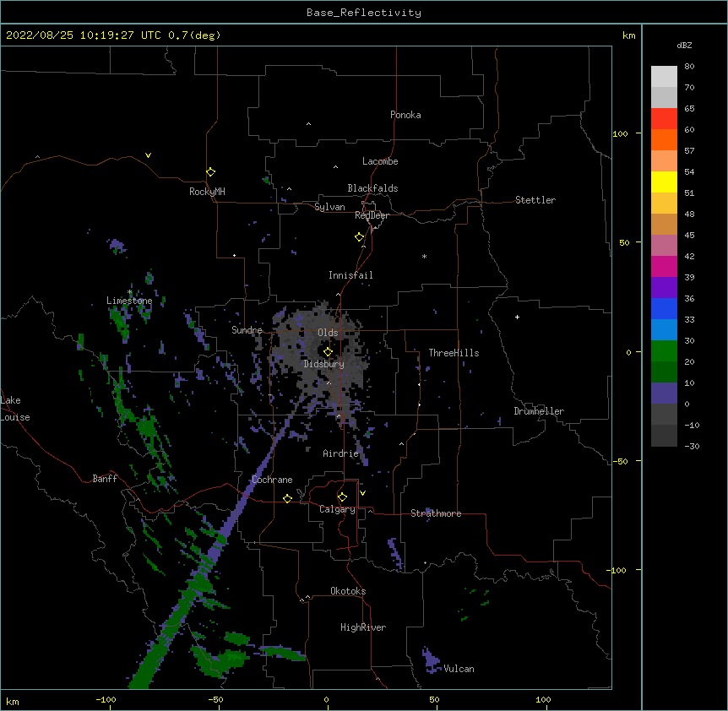Select the white asterisk marker east of Innisfail

pyautogui.click(x=424, y=256)
